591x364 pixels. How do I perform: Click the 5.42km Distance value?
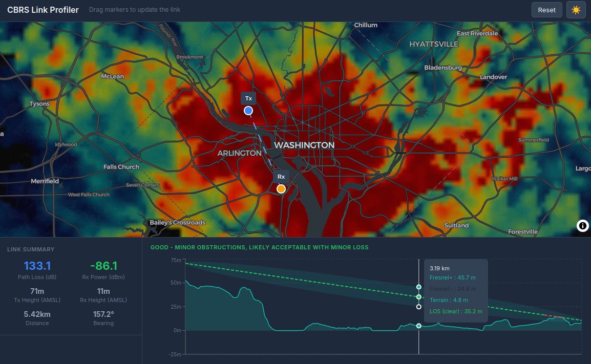tap(37, 314)
